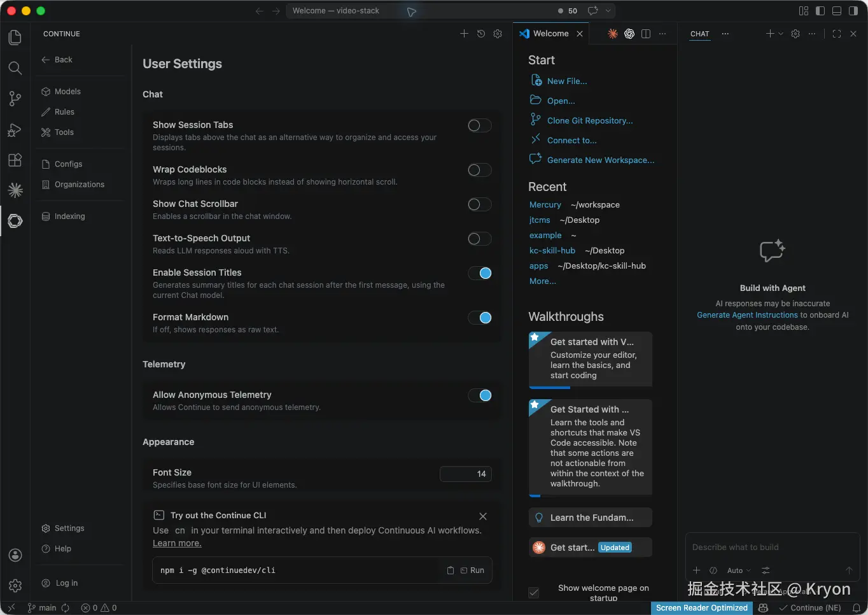Click the send arrow in the chat input
This screenshot has height=615, width=868.
(849, 570)
